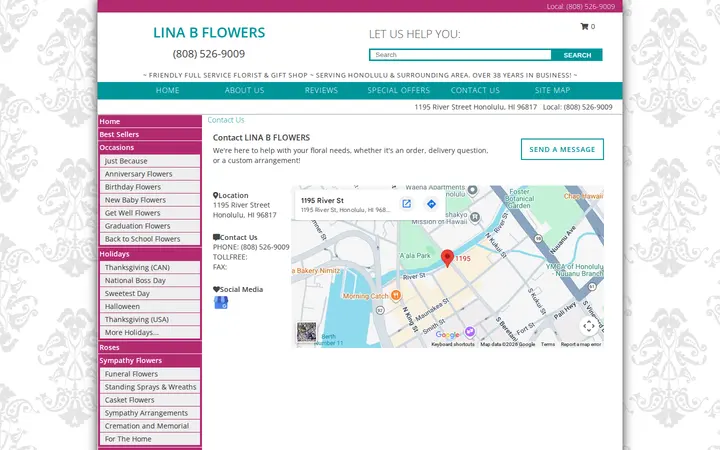
Task: Select Halloween holiday
Action: 150,306
